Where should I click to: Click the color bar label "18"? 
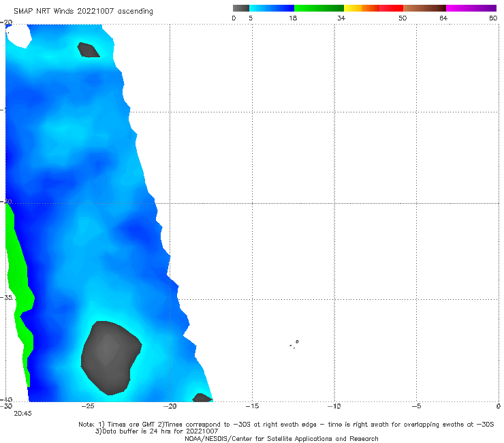click(x=293, y=18)
